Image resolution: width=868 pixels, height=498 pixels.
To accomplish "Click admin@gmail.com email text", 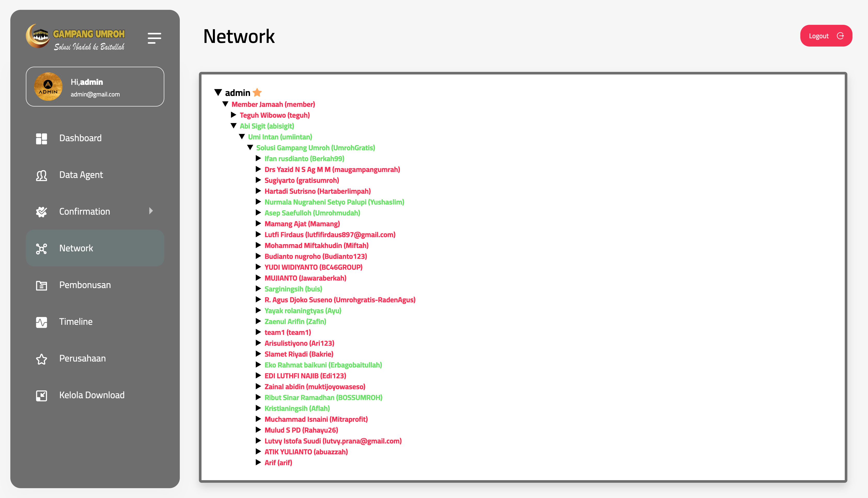I will tap(95, 94).
